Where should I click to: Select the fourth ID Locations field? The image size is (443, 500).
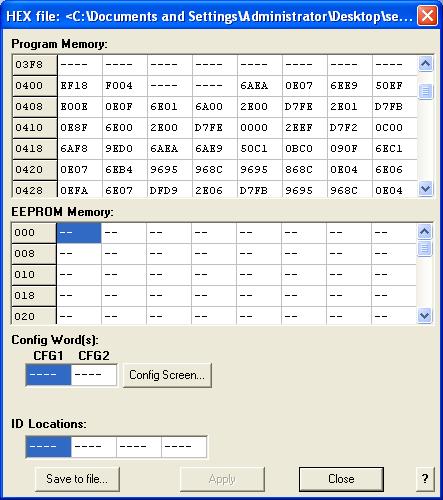coord(184,447)
